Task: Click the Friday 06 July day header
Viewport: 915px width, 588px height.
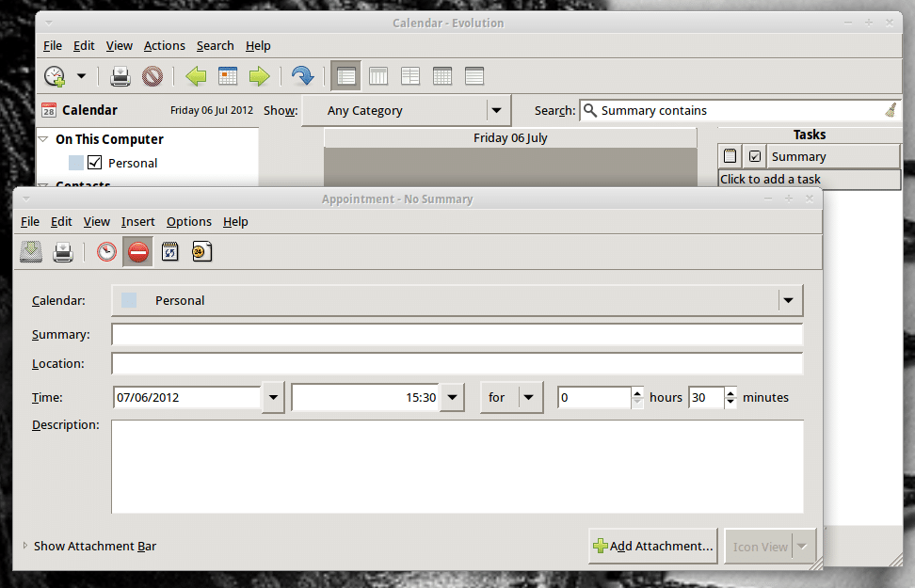Action: pyautogui.click(x=510, y=137)
